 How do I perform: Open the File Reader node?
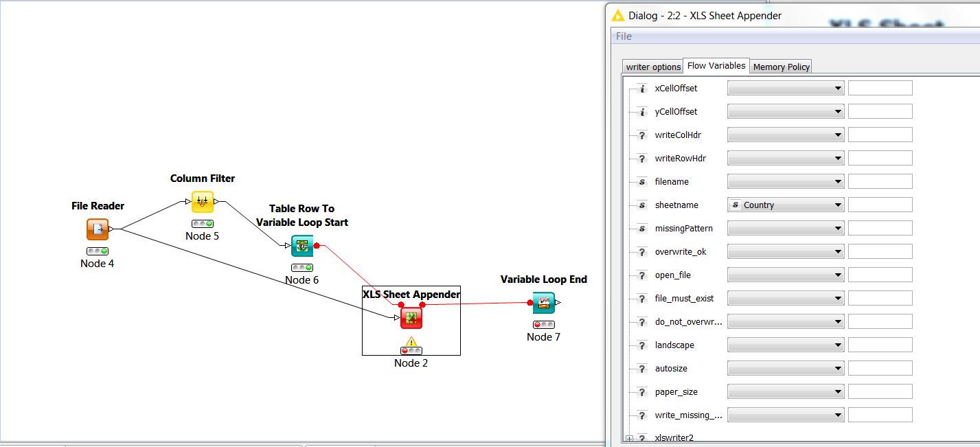coord(97,229)
